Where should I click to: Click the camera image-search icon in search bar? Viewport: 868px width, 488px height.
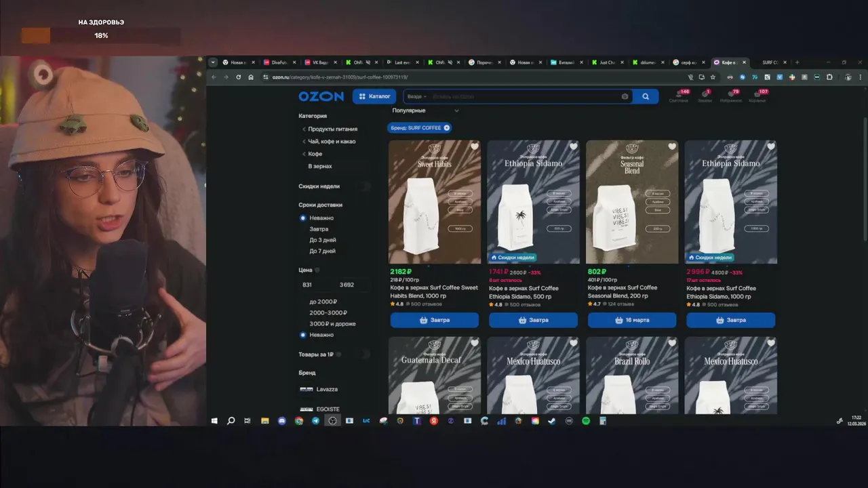pos(625,96)
